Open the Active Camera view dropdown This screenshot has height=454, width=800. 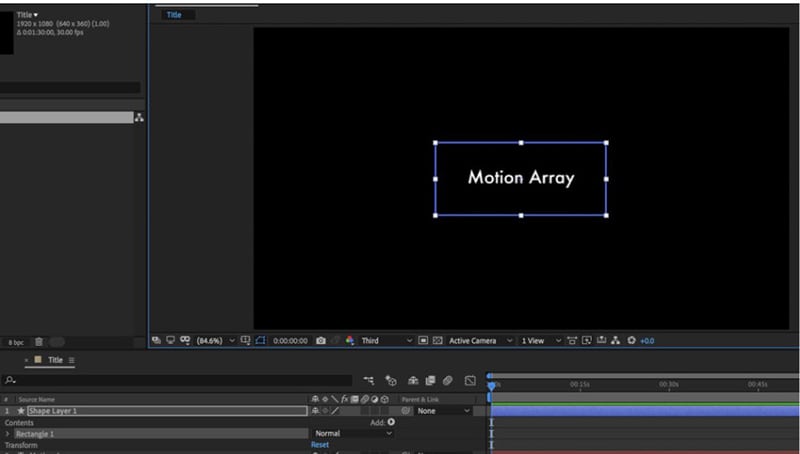pyautogui.click(x=480, y=341)
